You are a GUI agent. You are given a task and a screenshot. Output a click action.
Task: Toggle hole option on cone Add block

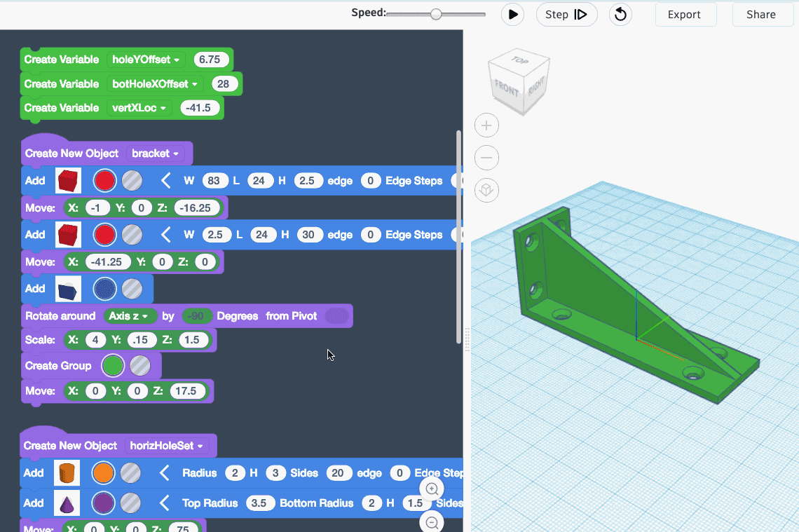coord(130,503)
